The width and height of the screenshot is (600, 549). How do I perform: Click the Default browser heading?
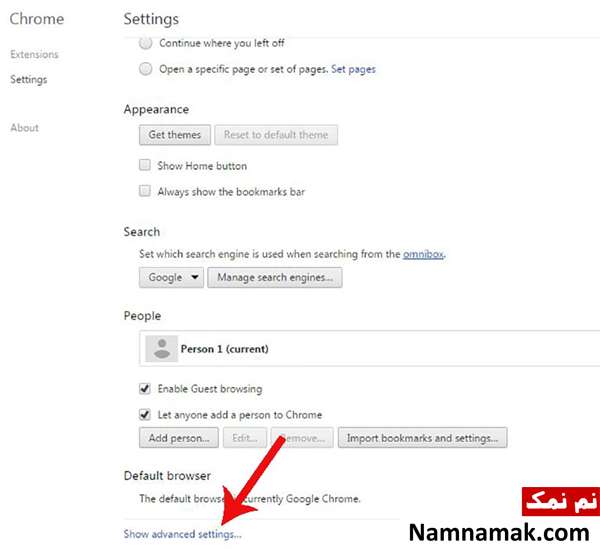pyautogui.click(x=167, y=476)
